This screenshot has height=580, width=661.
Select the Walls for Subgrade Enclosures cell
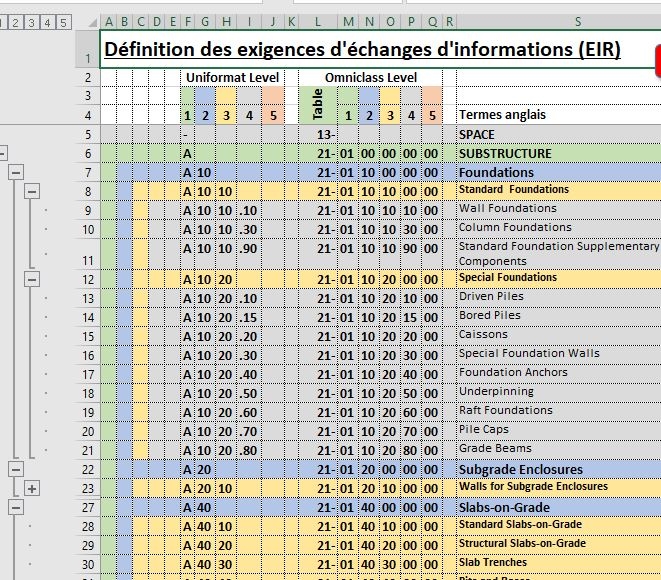click(x=559, y=488)
